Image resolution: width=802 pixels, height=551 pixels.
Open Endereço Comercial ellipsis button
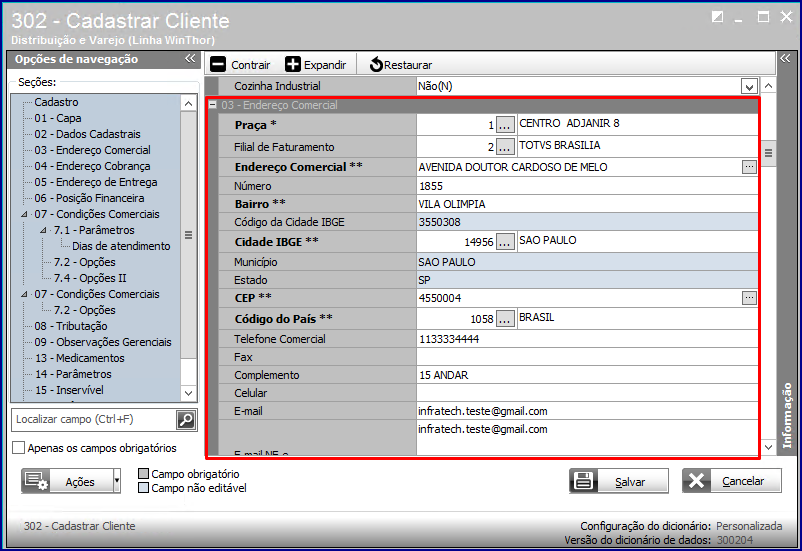tap(749, 167)
